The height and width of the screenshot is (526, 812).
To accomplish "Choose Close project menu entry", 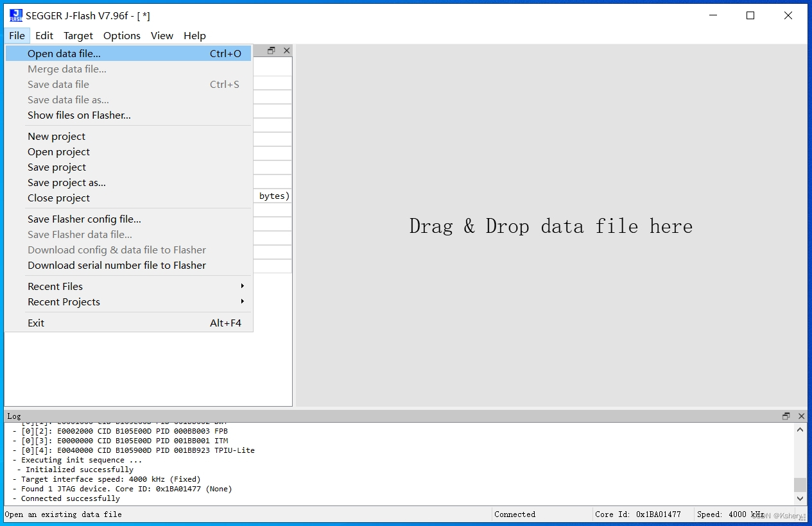I will [x=128, y=198].
